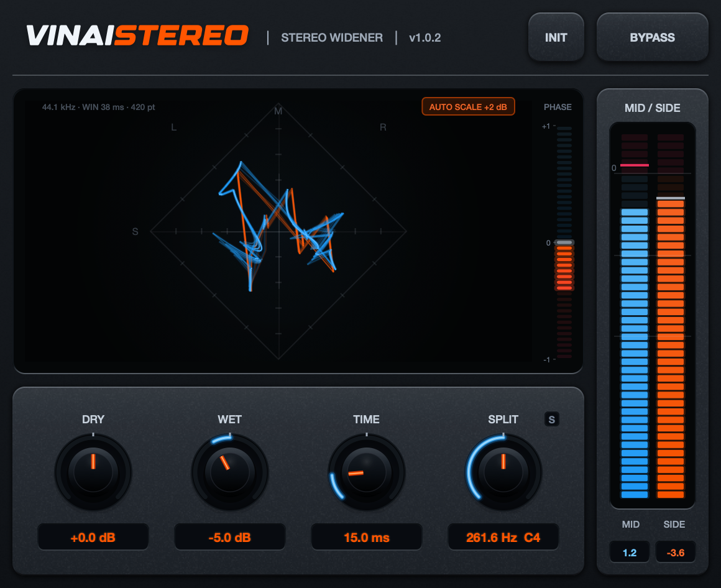The image size is (721, 588).
Task: Edit the +0.0 dB dry value field
Action: point(93,537)
